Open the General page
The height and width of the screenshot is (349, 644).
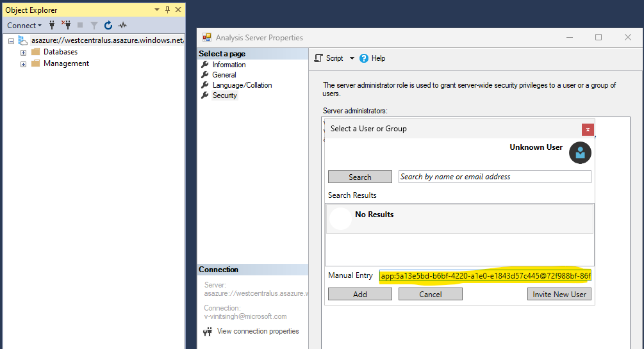pyautogui.click(x=224, y=75)
